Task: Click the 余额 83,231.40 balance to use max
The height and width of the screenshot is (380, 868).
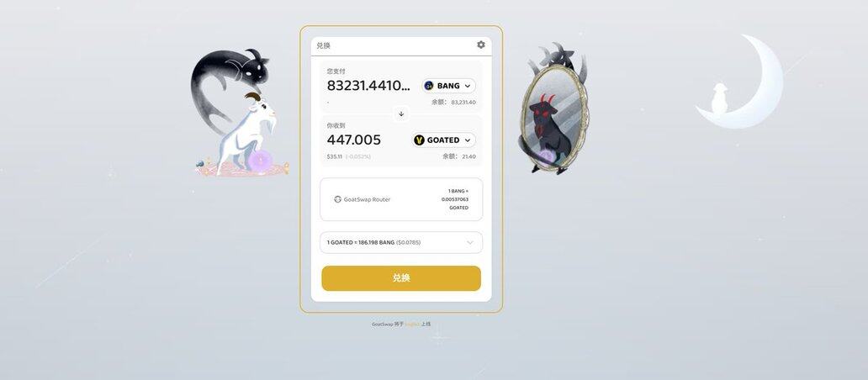Action: click(453, 103)
